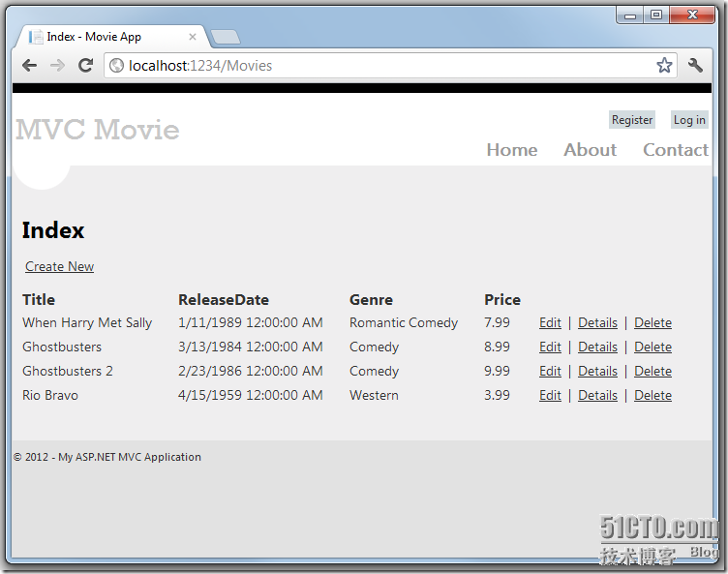Open a new tab button
Viewport: 728px width, 574px height.
point(226,37)
